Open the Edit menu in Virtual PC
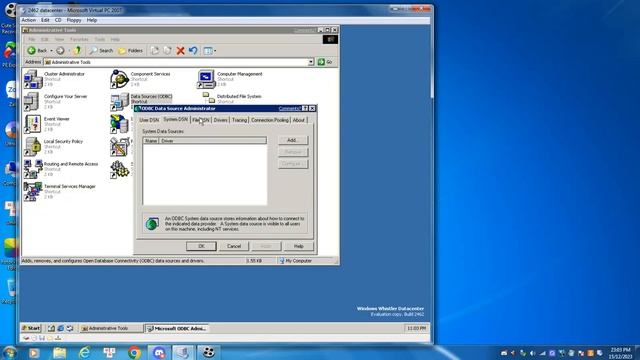The image size is (640, 360). [45, 20]
